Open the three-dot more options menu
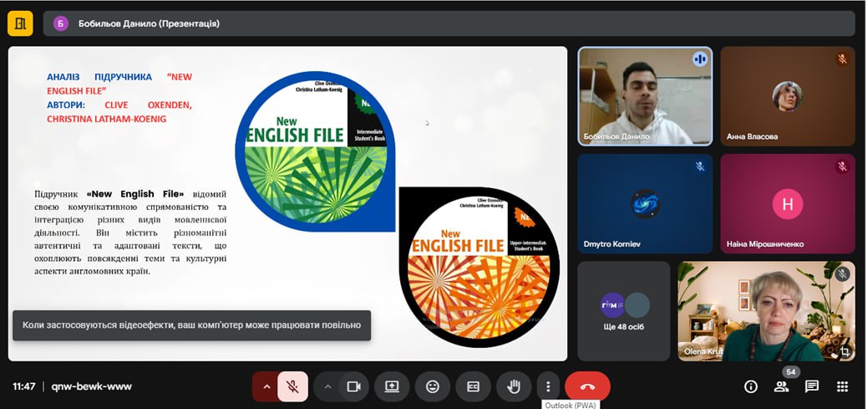 548,386
